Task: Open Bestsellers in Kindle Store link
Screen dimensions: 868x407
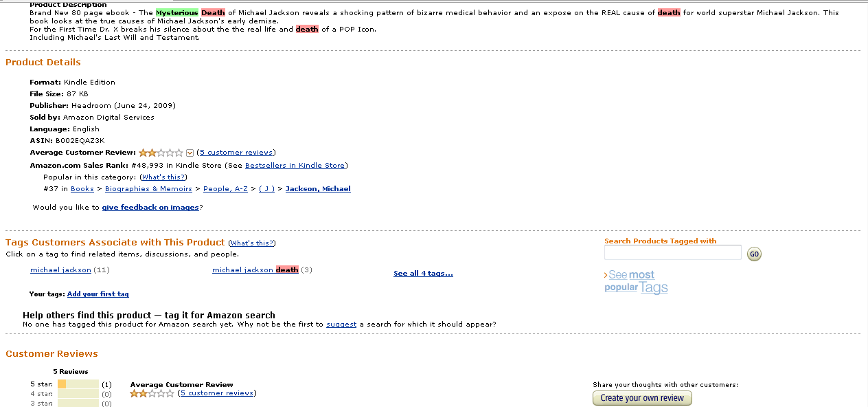Action: (295, 166)
